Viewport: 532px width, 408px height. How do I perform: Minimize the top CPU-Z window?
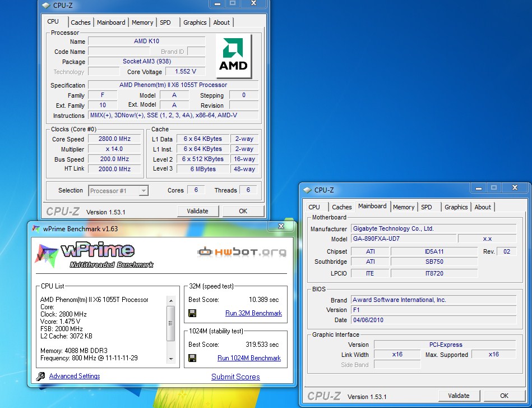[217, 4]
